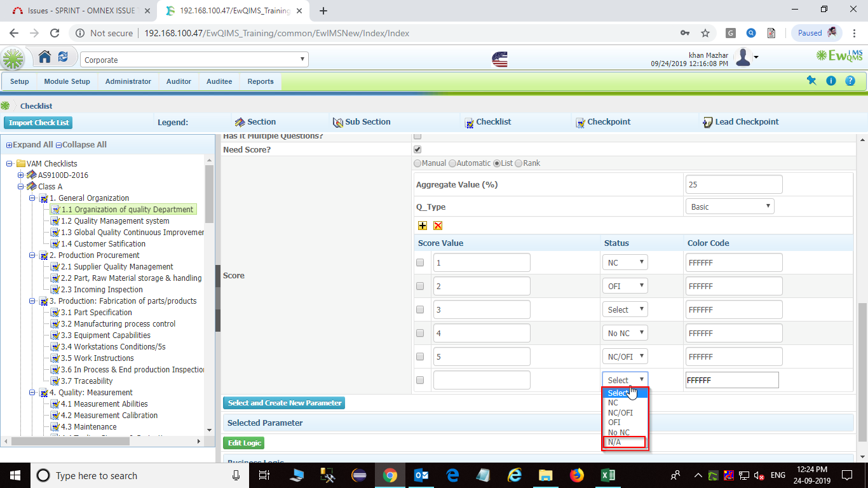The image size is (868, 488).
Task: Click Color Code field for score 4
Action: [734, 333]
